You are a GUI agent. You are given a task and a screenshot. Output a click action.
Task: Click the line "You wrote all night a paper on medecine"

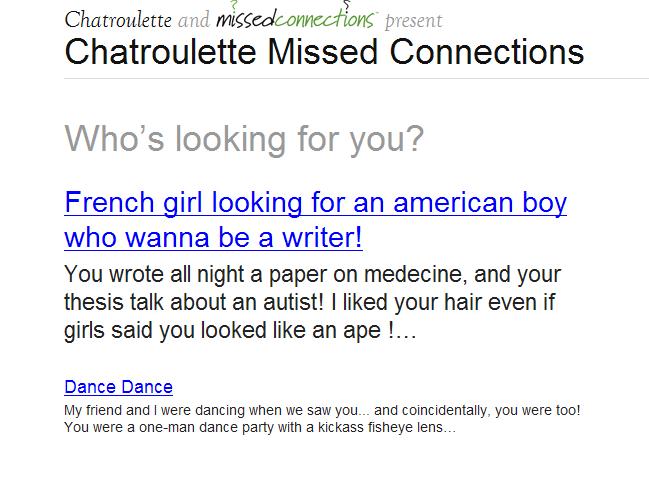click(312, 274)
